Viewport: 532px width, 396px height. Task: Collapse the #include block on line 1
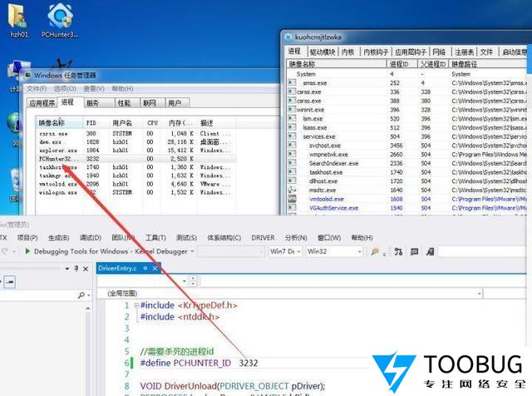(x=136, y=305)
